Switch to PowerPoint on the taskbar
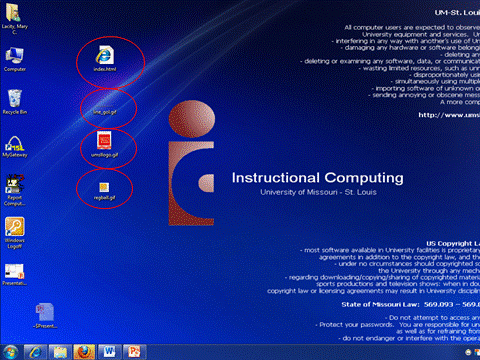The width and height of the screenshot is (480, 360). [135, 352]
